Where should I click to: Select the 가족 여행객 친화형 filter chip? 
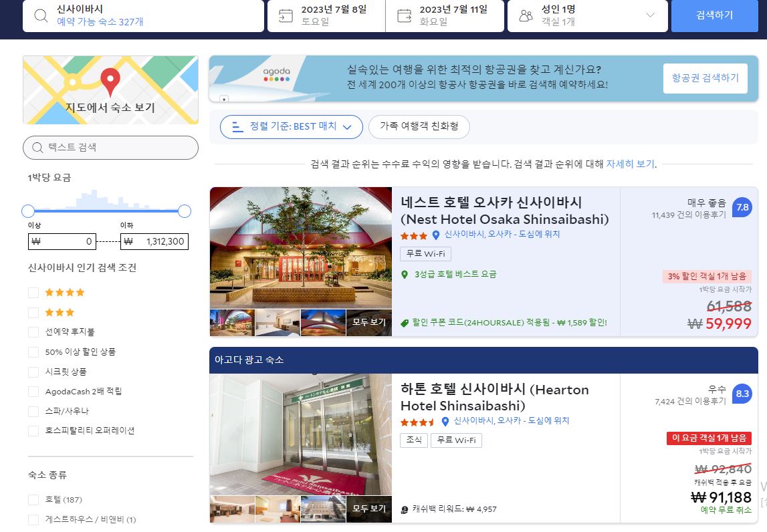click(x=419, y=126)
